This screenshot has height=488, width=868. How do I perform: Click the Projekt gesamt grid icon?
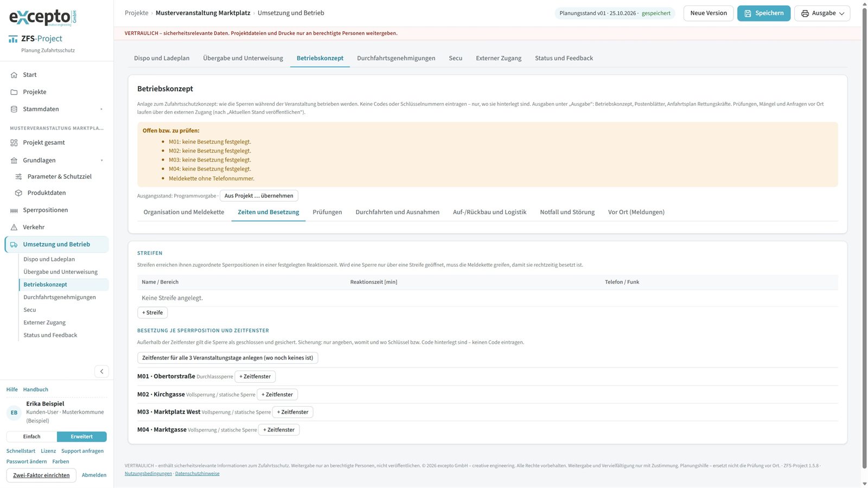[14, 143]
